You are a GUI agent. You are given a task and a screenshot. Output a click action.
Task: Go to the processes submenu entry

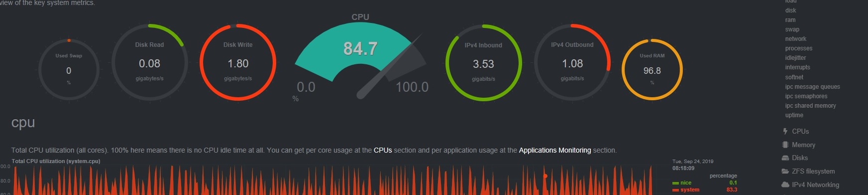pyautogui.click(x=799, y=48)
